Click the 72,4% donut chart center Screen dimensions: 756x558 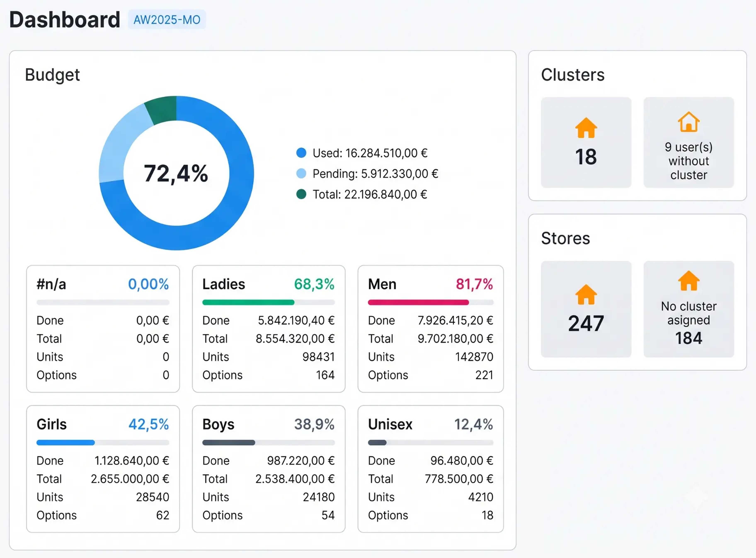pyautogui.click(x=176, y=173)
